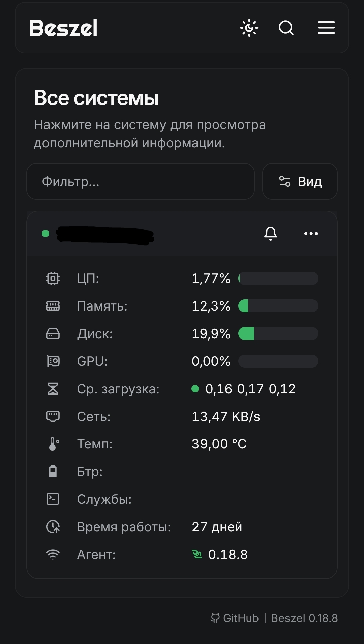
Task: Click the Память memory icon
Action: pyautogui.click(x=53, y=306)
